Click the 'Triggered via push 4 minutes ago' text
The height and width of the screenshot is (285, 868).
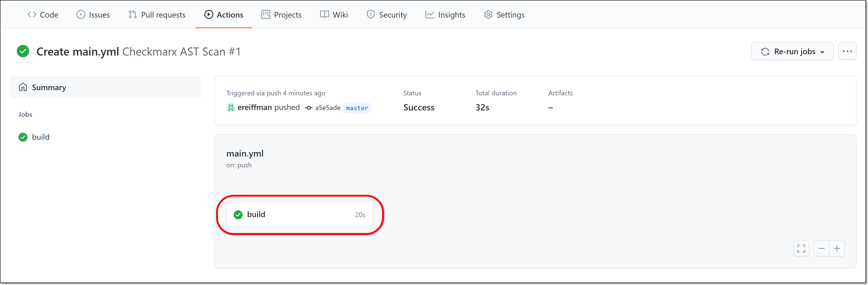pyautogui.click(x=276, y=93)
